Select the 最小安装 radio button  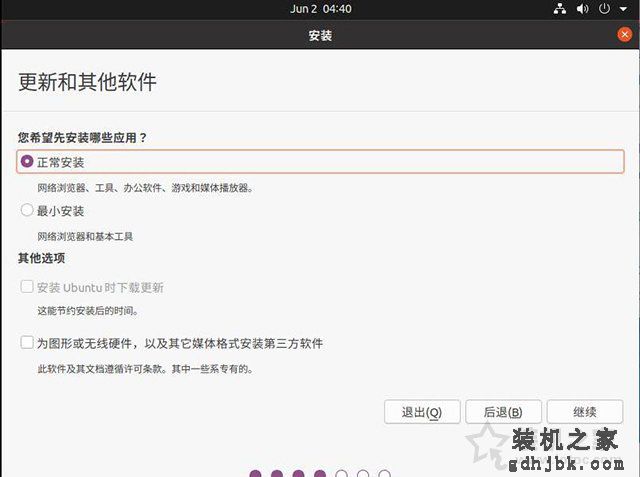(27, 210)
